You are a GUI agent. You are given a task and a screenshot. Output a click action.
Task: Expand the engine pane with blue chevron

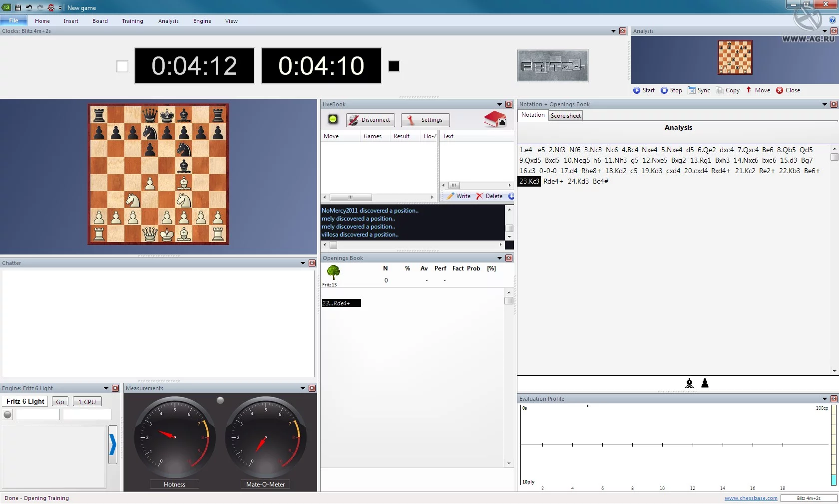113,445
